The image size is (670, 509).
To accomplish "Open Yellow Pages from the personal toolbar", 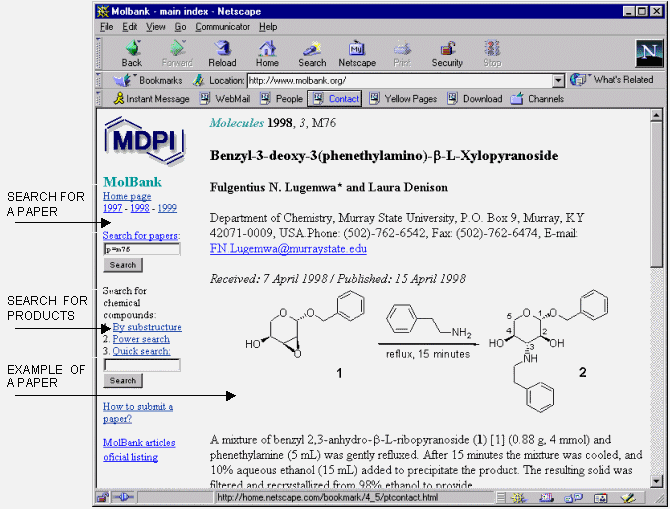I will [403, 99].
